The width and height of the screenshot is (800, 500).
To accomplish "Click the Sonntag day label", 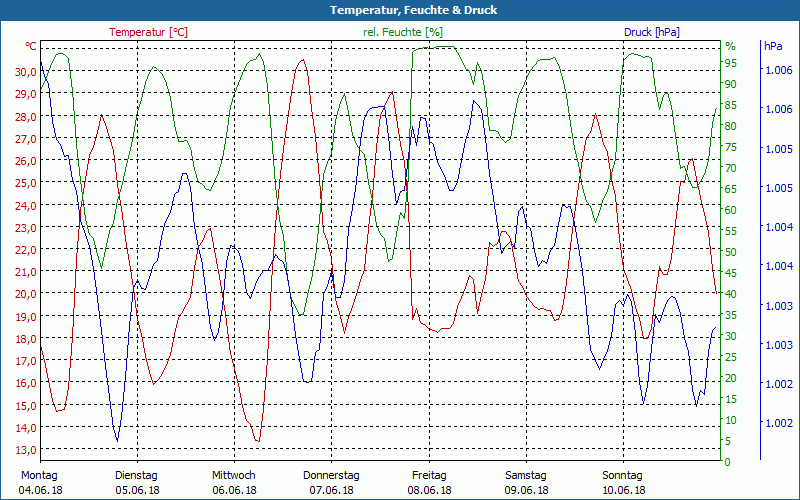I will [622, 475].
